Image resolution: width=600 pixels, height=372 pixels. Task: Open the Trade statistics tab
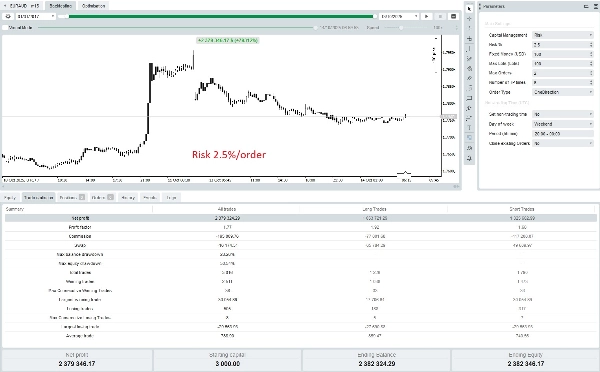point(38,197)
